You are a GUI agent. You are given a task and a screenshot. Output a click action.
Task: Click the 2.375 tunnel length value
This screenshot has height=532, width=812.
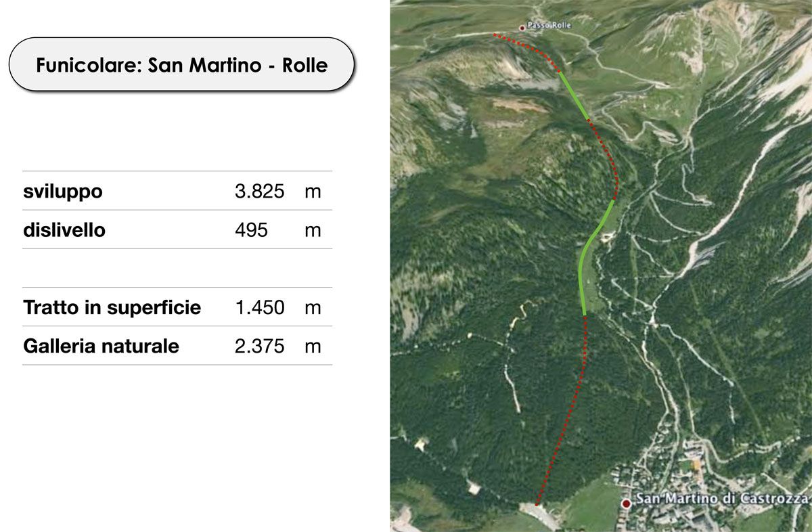click(260, 346)
